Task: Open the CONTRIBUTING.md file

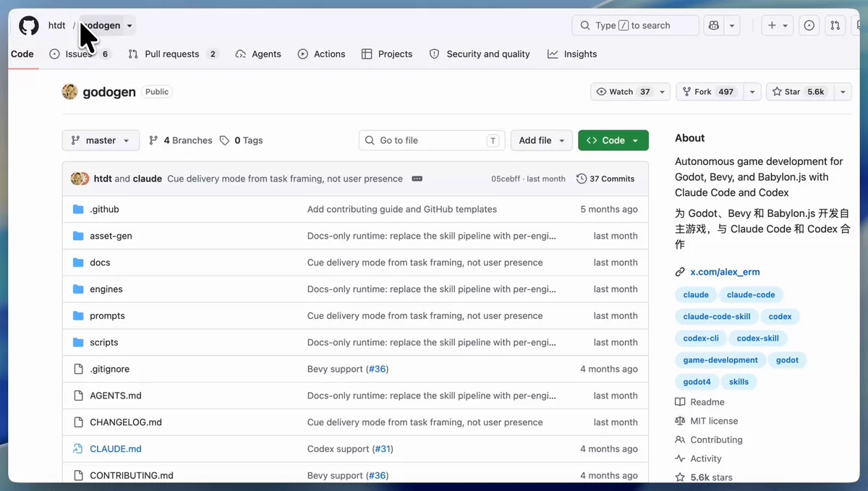Action: tap(132, 476)
